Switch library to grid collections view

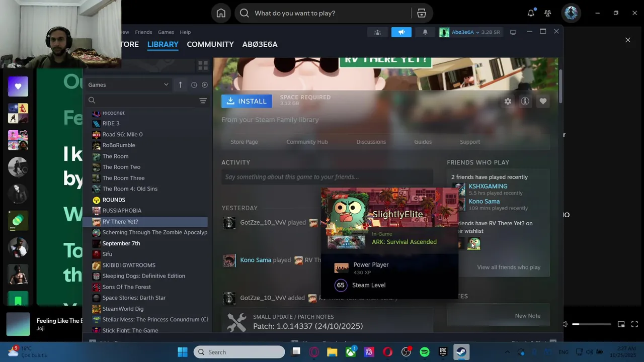pos(203,65)
